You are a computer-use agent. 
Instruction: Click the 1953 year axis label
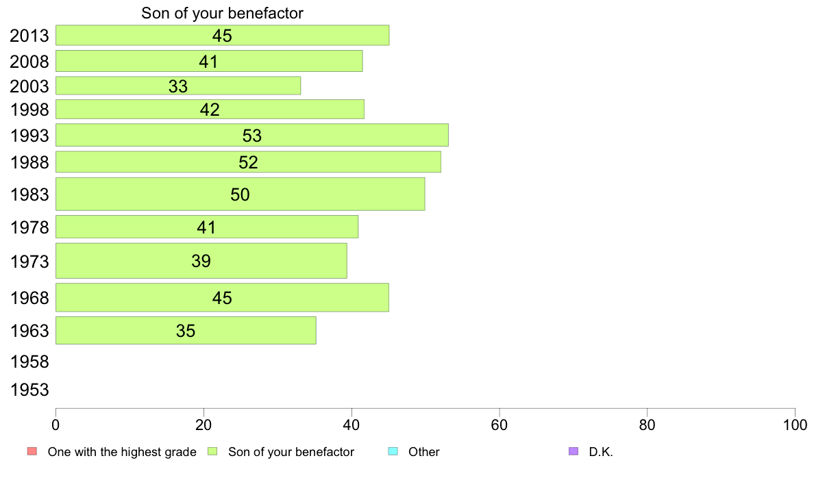click(29, 390)
